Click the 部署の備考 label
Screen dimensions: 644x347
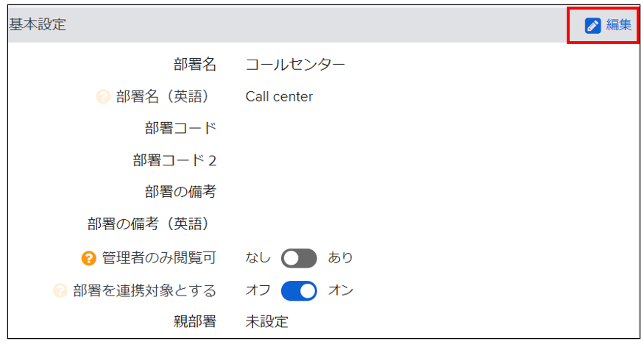tap(181, 192)
